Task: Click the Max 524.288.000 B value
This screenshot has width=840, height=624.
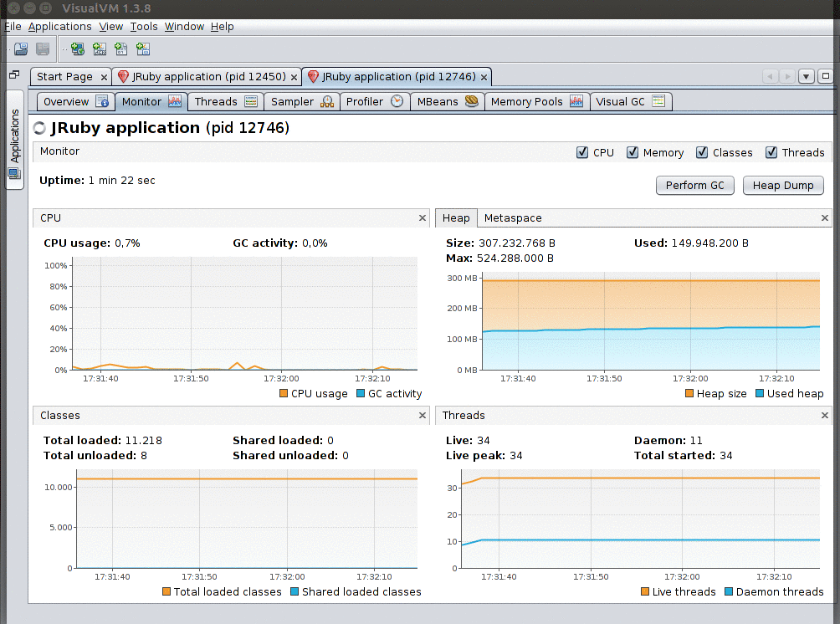Action: point(515,258)
